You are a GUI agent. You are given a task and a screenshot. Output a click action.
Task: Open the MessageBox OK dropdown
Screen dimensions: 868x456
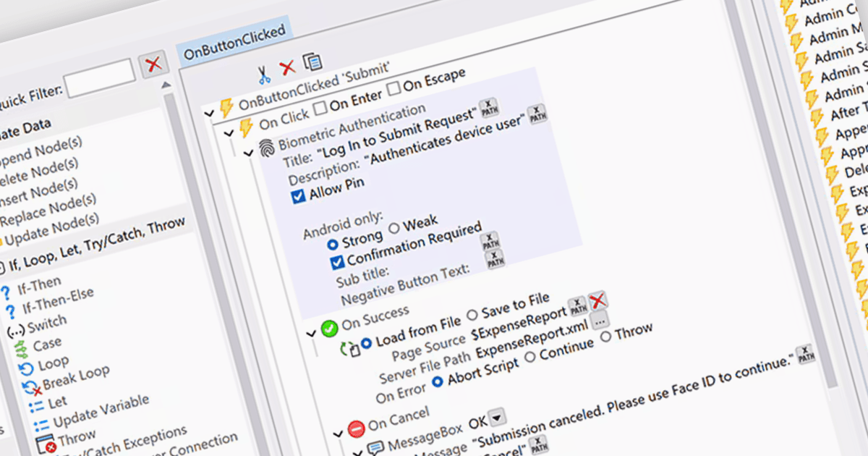(x=498, y=416)
